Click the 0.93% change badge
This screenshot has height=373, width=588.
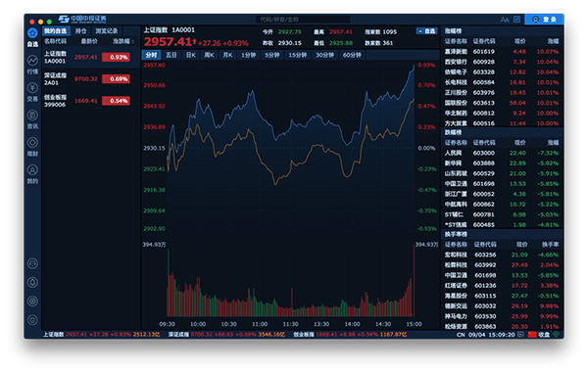pyautogui.click(x=116, y=58)
